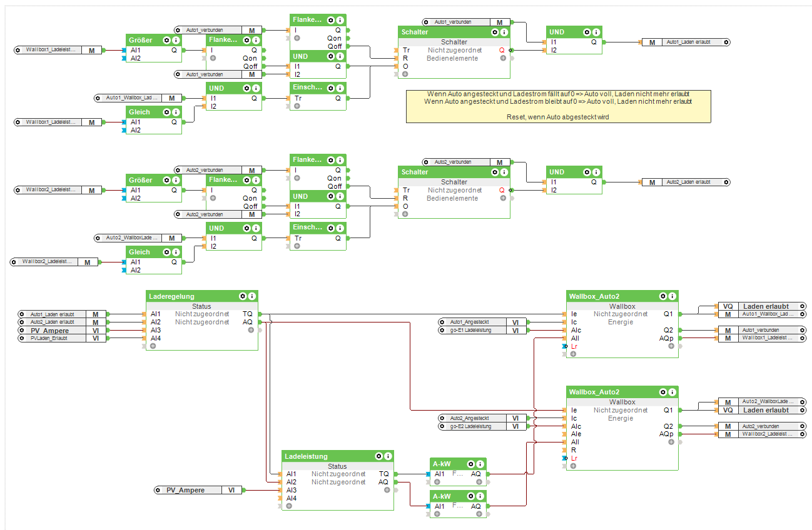Image resolution: width=812 pixels, height=530 pixels.
Task: Show info for the Ladeleistung block
Action: click(388, 456)
